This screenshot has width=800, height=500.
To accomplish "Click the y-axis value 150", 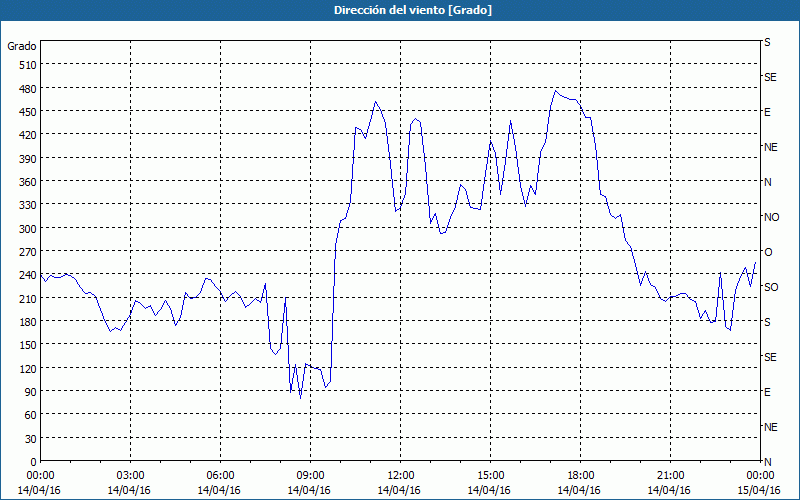I will [28, 346].
